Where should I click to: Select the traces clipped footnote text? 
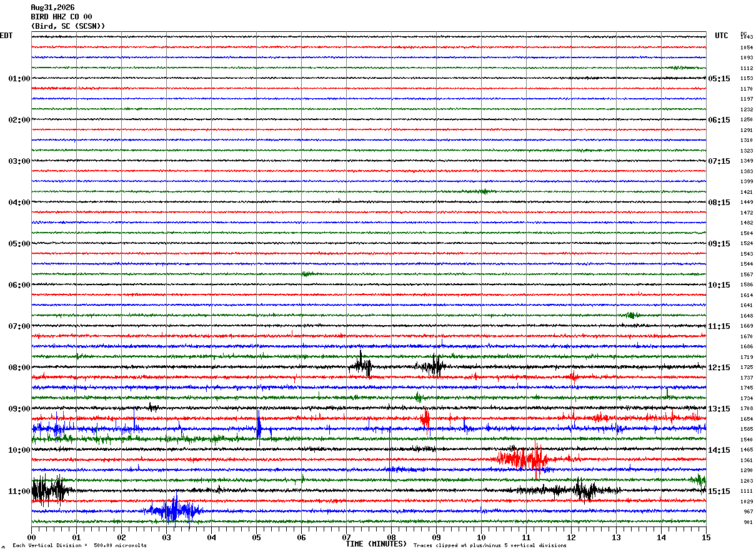coord(490,545)
